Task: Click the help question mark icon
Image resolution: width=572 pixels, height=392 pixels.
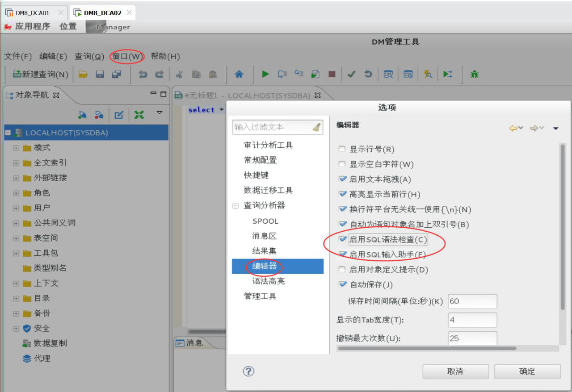Action: click(248, 371)
